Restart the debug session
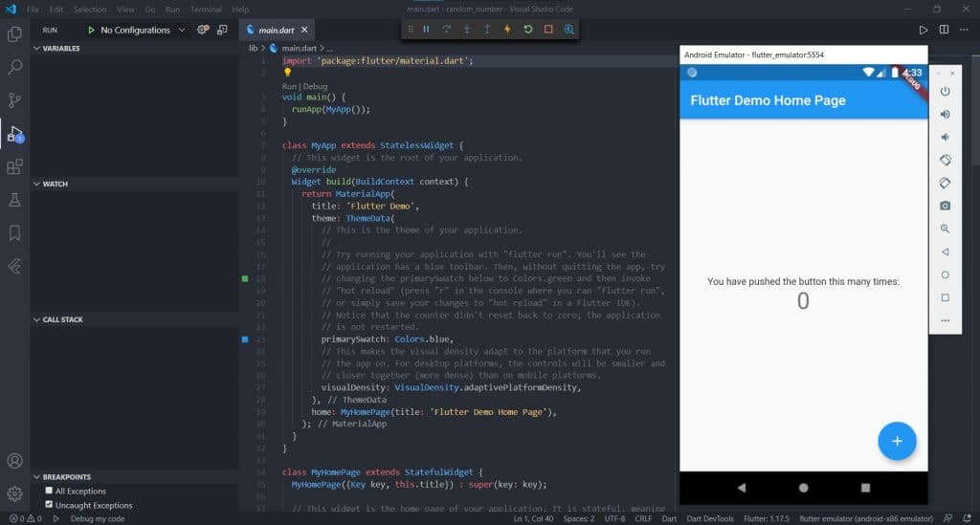980x525 pixels. coord(528,30)
